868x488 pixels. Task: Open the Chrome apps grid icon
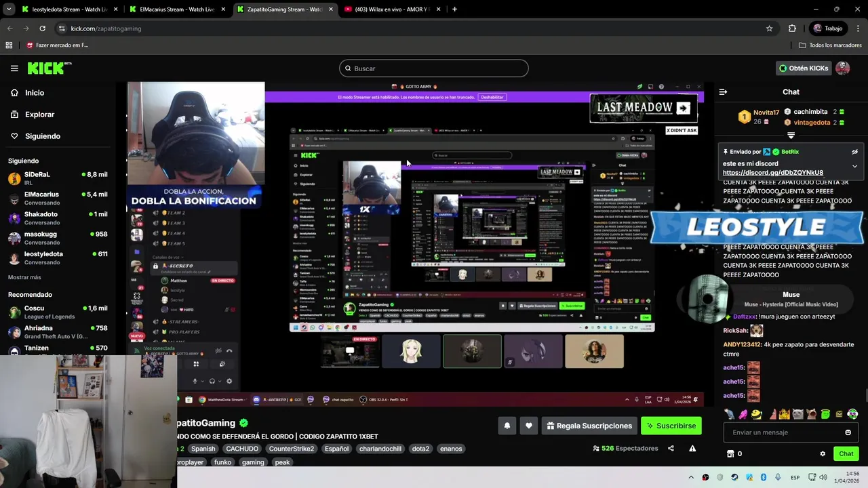[9, 45]
